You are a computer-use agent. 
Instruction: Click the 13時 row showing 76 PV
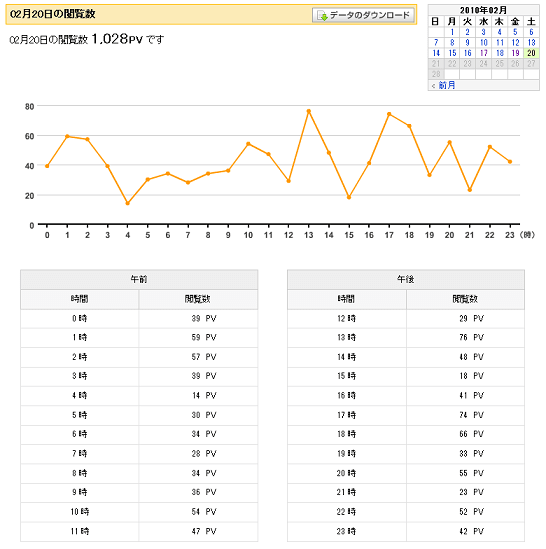coord(406,338)
